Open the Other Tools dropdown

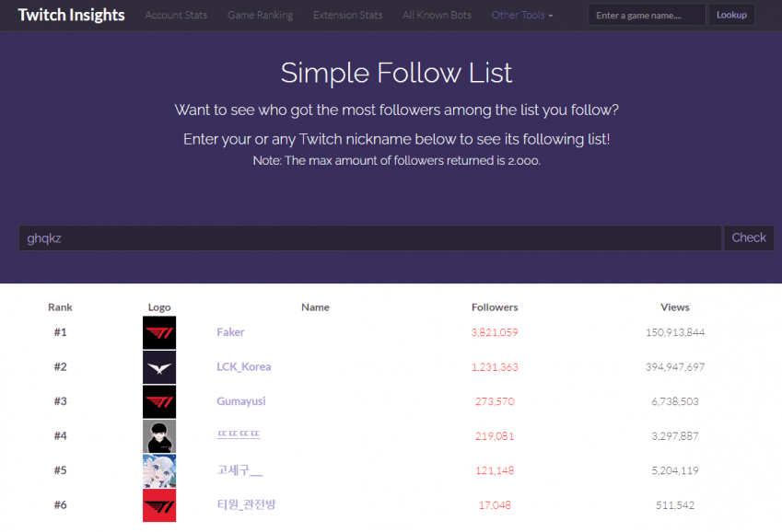tap(522, 16)
